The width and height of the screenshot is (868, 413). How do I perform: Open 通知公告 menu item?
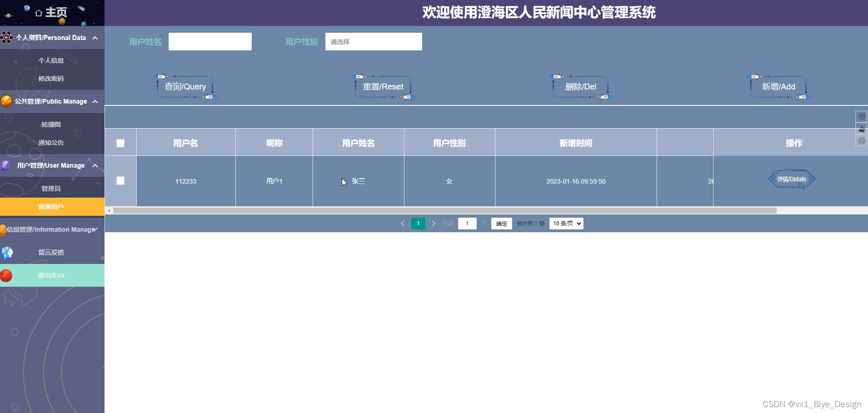click(51, 143)
